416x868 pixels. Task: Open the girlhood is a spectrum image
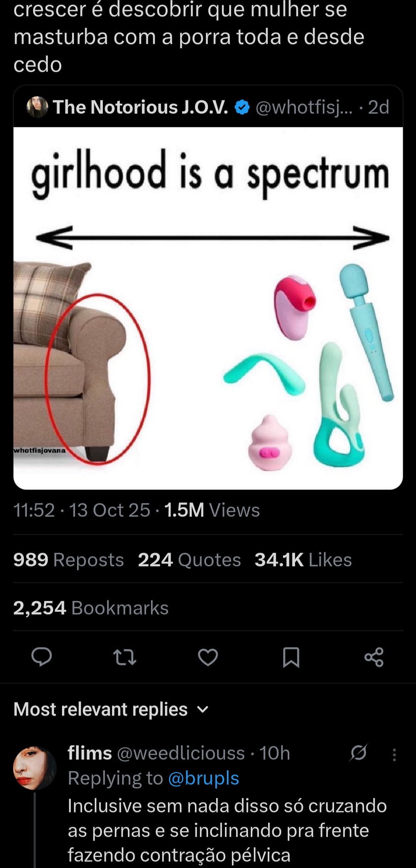[x=208, y=308]
